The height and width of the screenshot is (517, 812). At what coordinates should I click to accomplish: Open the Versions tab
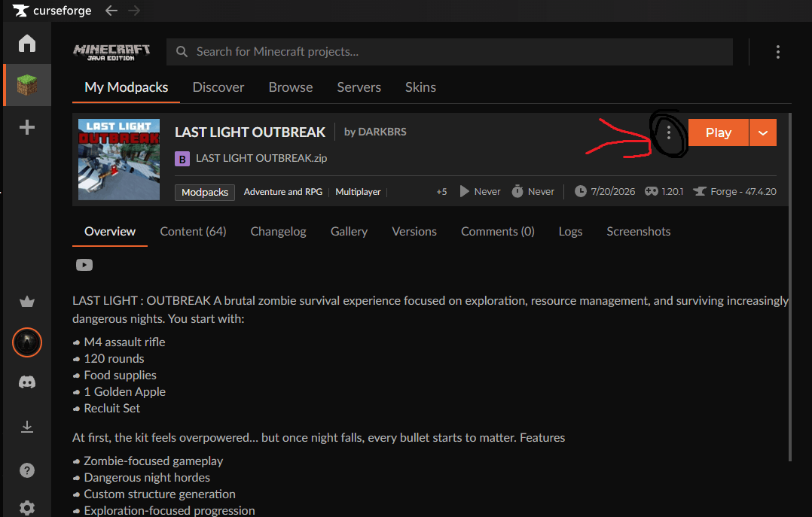(x=414, y=232)
